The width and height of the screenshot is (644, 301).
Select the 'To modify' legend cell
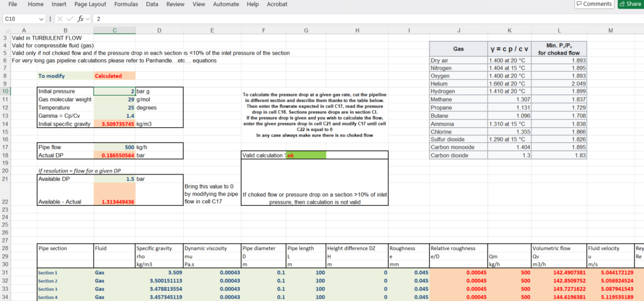[x=65, y=76]
